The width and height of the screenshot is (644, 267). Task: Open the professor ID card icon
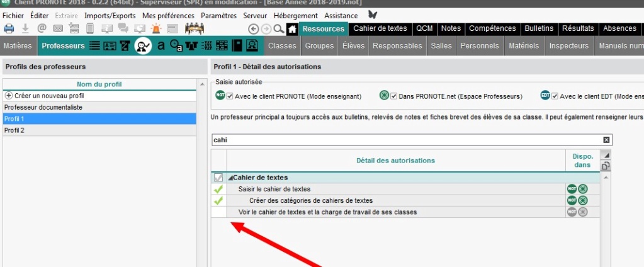[110, 45]
